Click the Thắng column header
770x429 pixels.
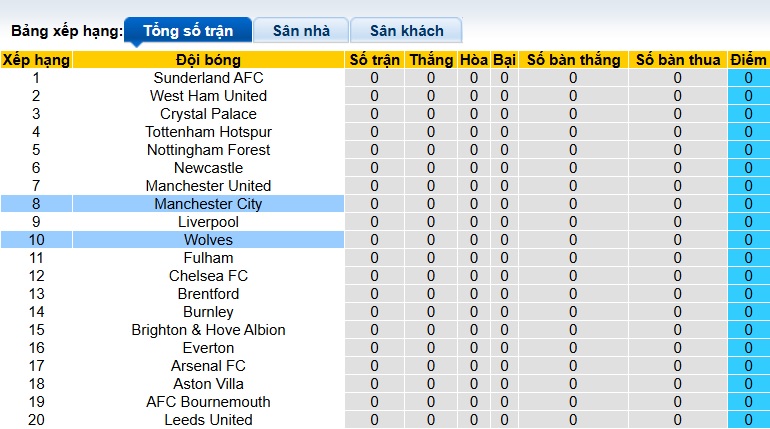point(431,60)
